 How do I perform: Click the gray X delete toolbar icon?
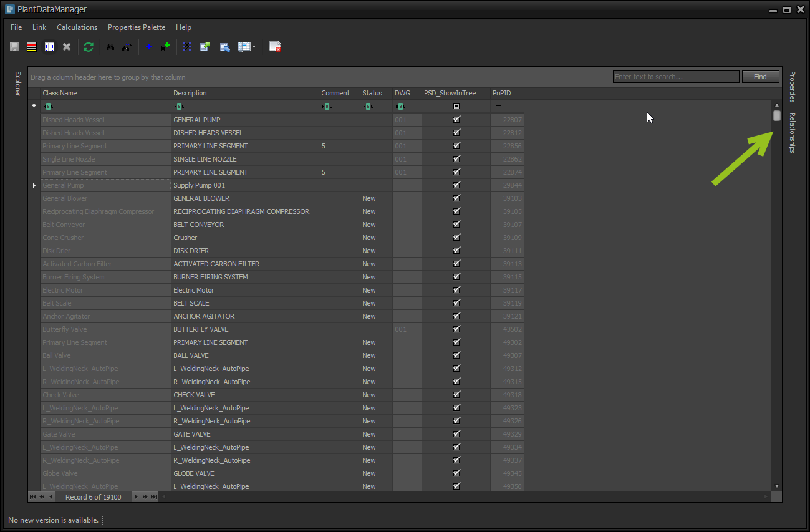[67, 47]
